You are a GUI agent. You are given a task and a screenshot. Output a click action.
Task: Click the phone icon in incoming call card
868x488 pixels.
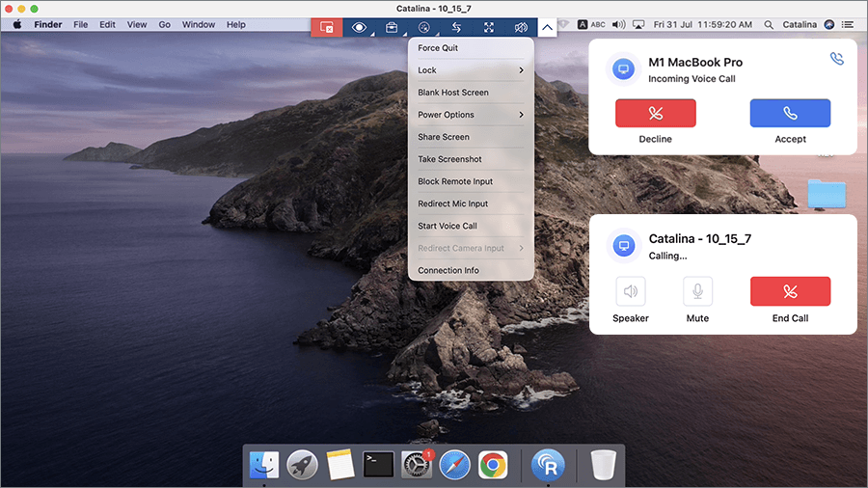[x=837, y=58]
